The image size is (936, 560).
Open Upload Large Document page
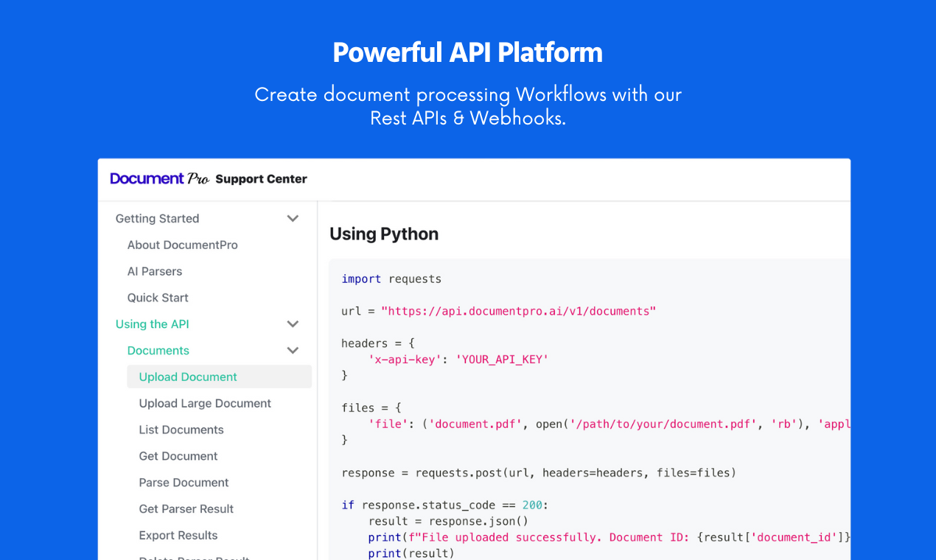(205, 404)
